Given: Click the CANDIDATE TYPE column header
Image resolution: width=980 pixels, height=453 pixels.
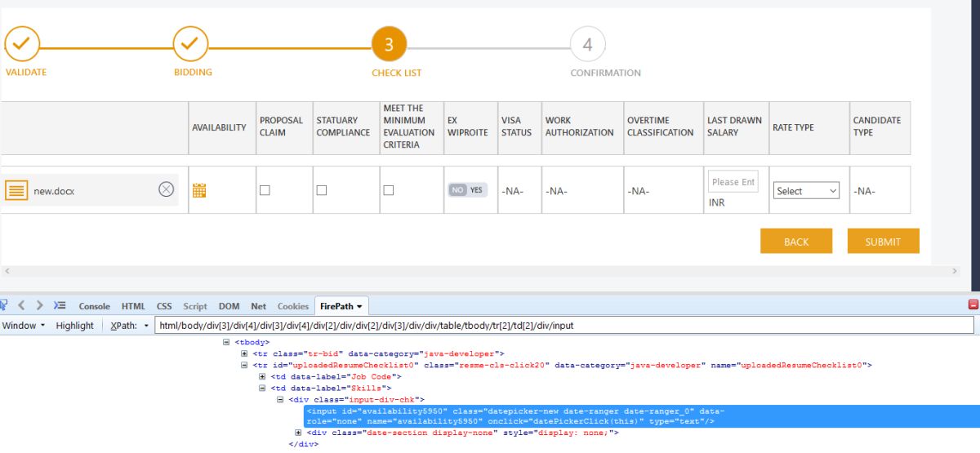Looking at the screenshot, I should pyautogui.click(x=877, y=127).
